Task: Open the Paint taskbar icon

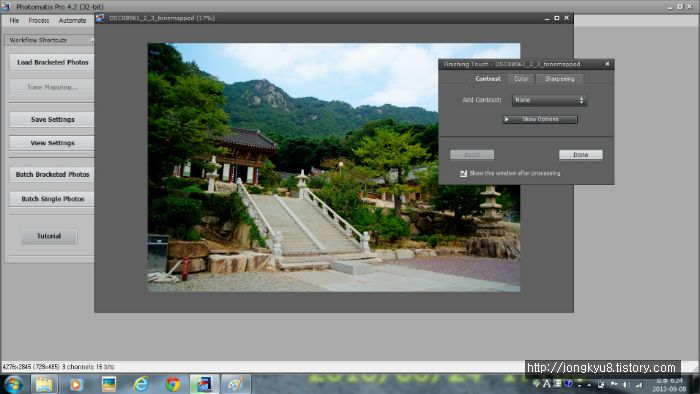Action: 236,384
